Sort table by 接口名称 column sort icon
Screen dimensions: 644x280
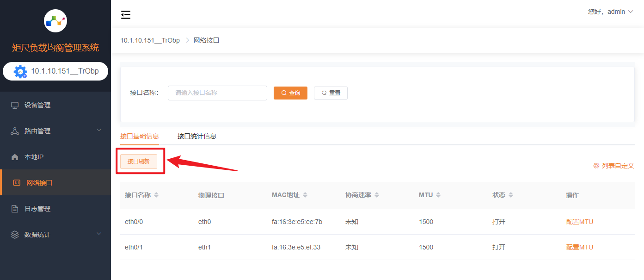click(156, 195)
